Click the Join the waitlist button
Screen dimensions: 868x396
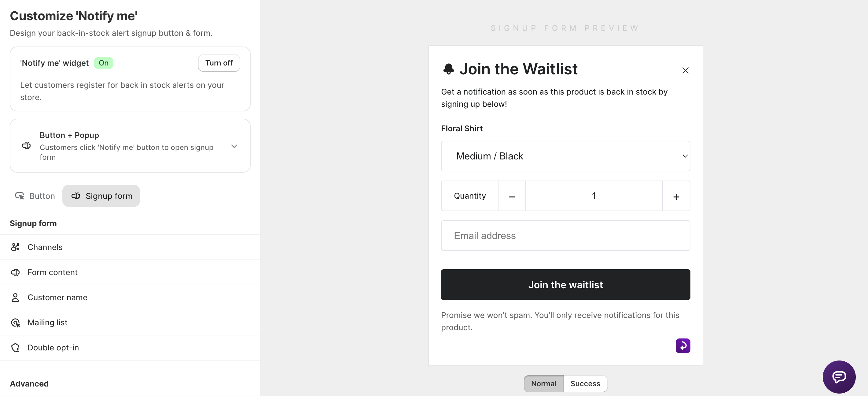tap(565, 285)
